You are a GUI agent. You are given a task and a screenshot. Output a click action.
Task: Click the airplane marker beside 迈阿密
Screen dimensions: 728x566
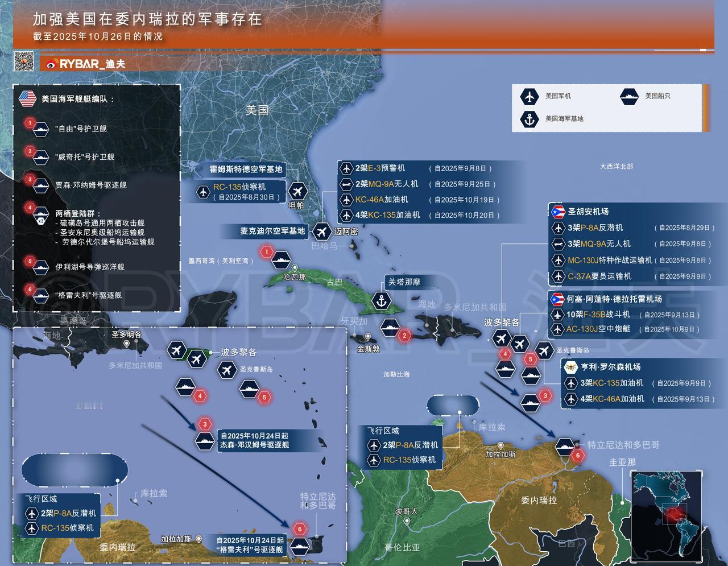(322, 232)
